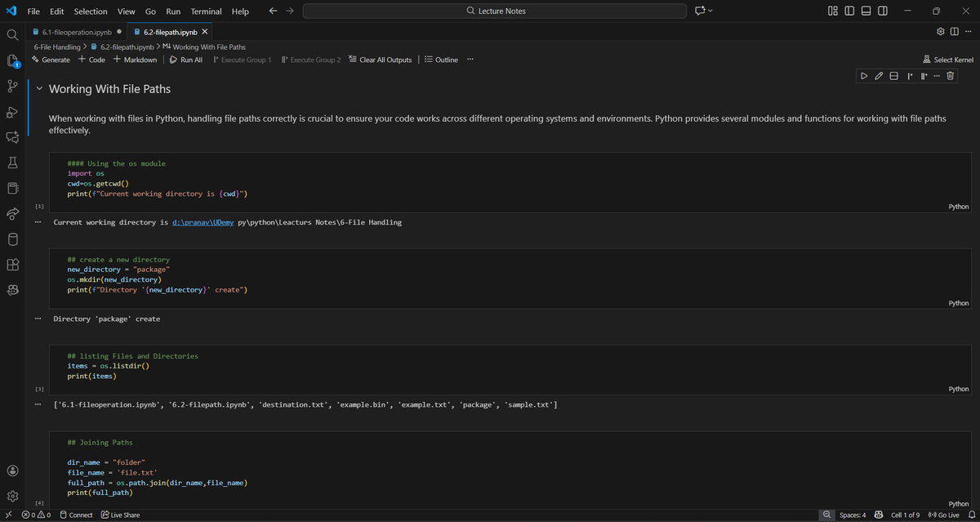The image size is (980, 522).
Task: Open notebook settings gear above the editor
Action: point(941,29)
